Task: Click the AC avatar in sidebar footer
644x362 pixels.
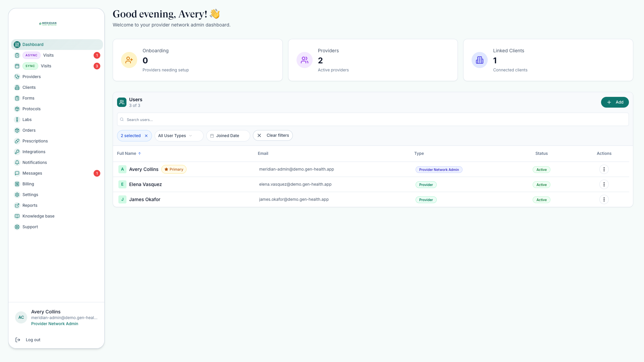Action: point(21,317)
